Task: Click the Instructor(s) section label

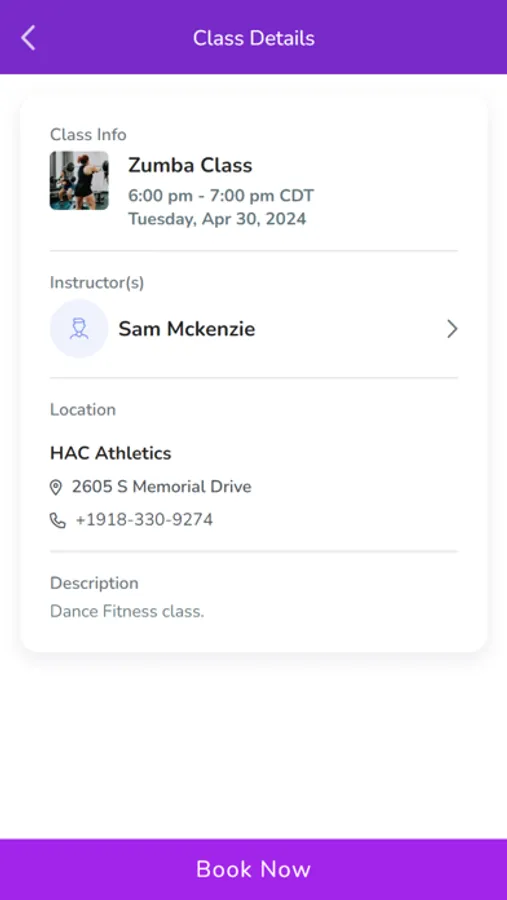Action: [97, 282]
